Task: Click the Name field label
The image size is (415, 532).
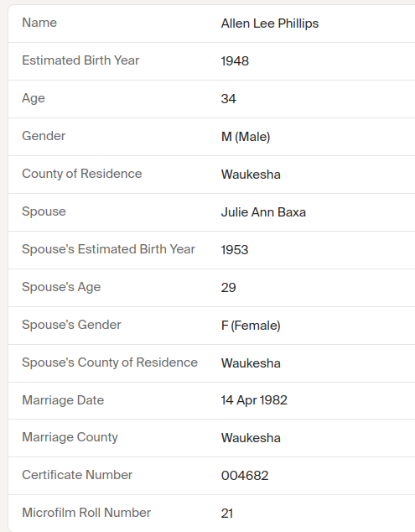Action: point(39,23)
